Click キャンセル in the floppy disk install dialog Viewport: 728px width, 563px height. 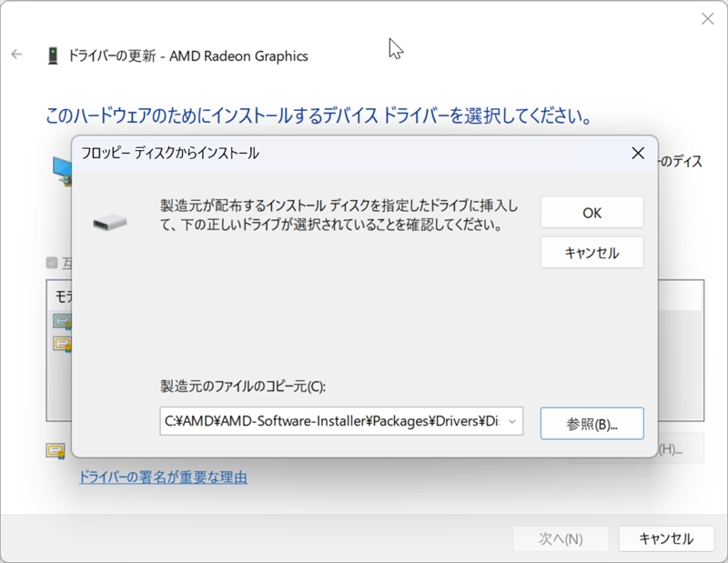592,253
